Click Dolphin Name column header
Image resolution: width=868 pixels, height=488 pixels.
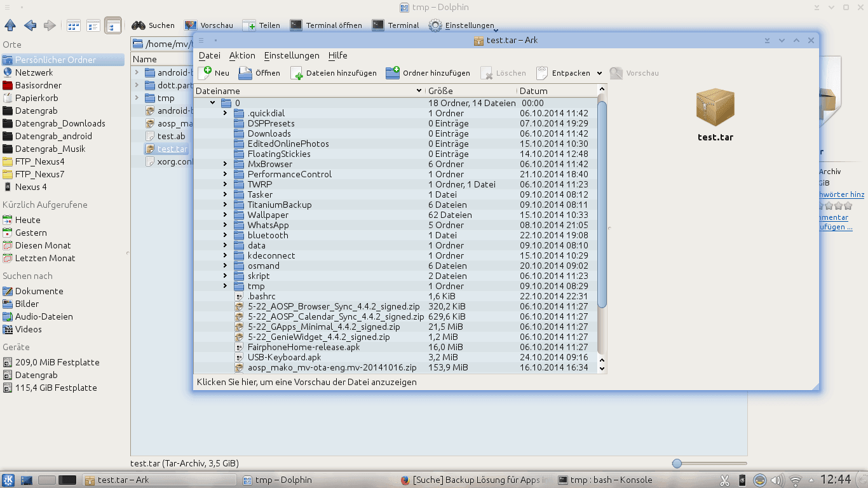pyautogui.click(x=162, y=59)
